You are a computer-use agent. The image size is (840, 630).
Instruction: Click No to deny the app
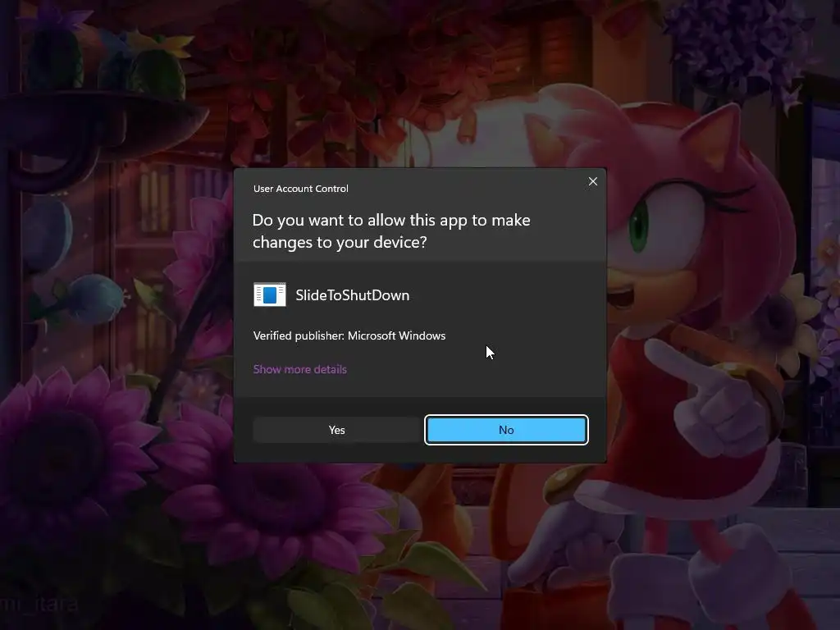pos(506,430)
